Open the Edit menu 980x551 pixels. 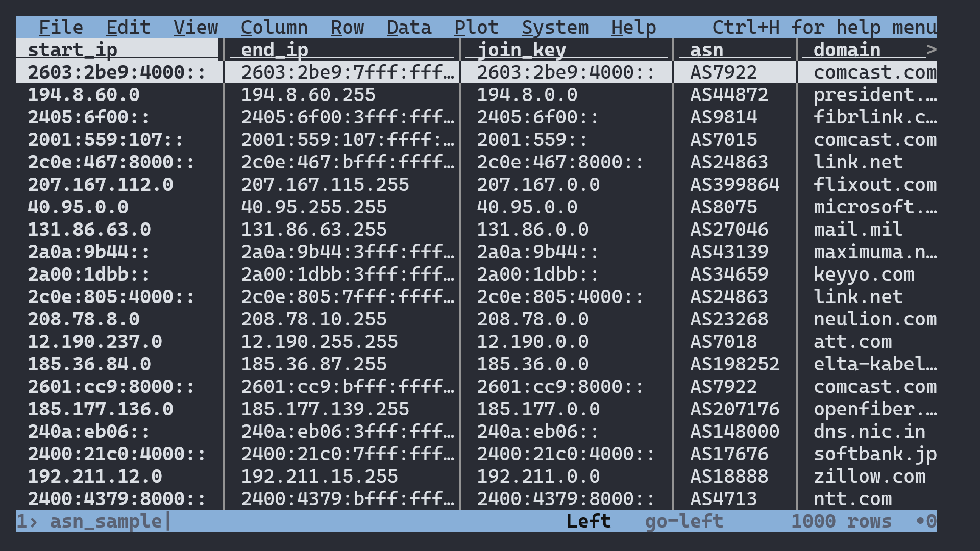(x=127, y=27)
